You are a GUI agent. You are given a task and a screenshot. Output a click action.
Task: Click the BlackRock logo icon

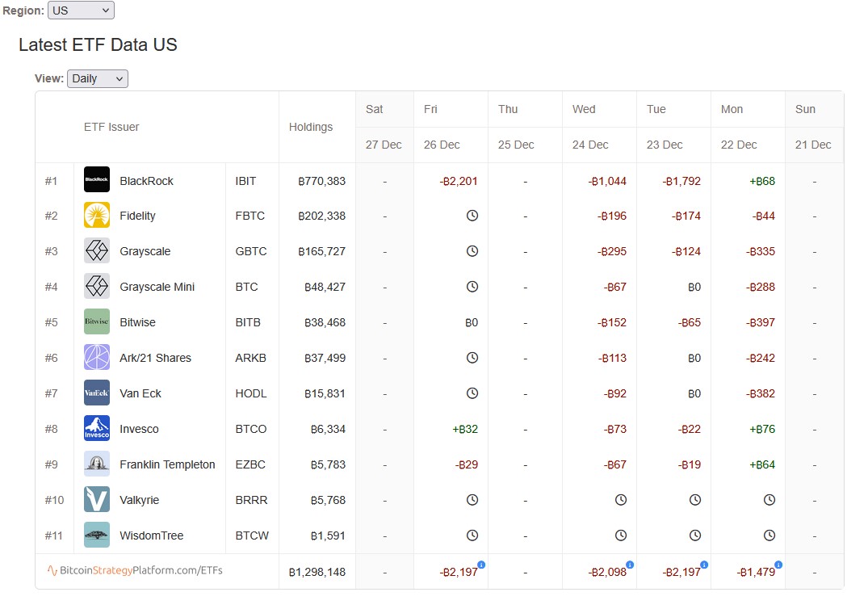pos(97,180)
